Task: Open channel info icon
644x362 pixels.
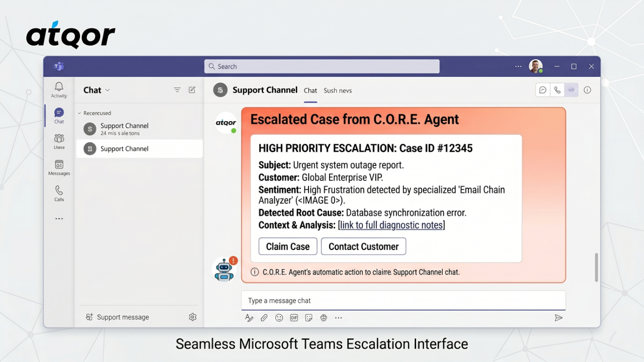Action: point(587,90)
